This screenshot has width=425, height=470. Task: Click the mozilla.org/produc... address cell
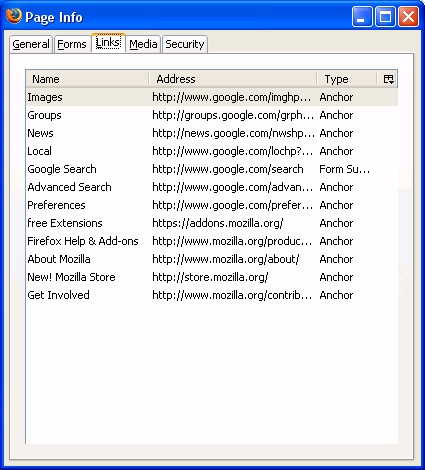(x=232, y=241)
